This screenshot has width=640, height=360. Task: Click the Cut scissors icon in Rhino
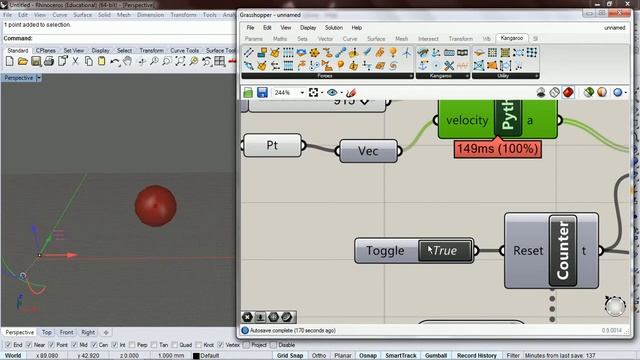[x=75, y=61]
